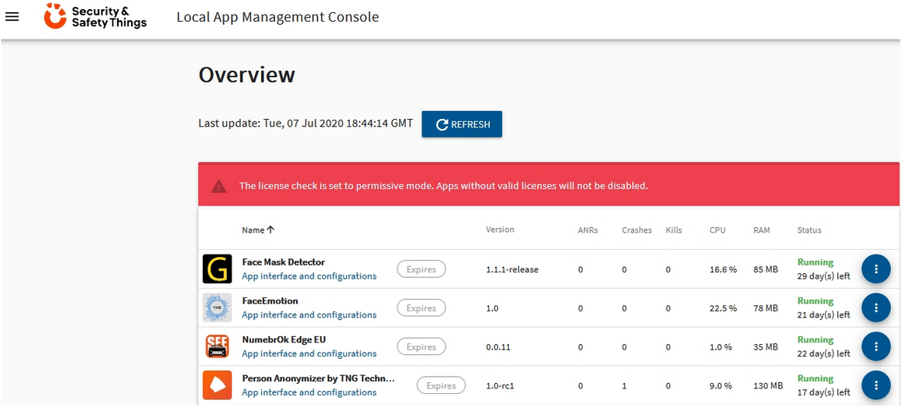Click the NumebrOk Edge EU app icon

pos(217,346)
